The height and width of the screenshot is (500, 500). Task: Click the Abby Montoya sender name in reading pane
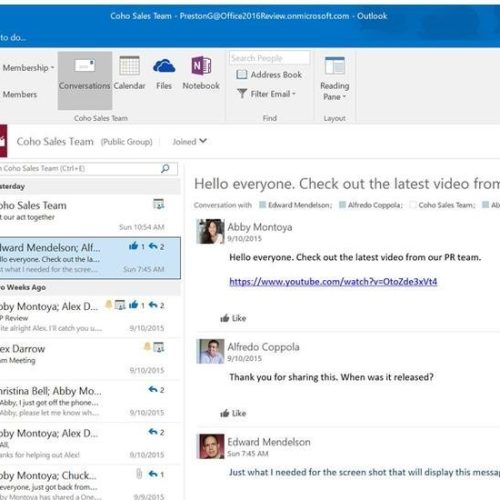pos(260,227)
